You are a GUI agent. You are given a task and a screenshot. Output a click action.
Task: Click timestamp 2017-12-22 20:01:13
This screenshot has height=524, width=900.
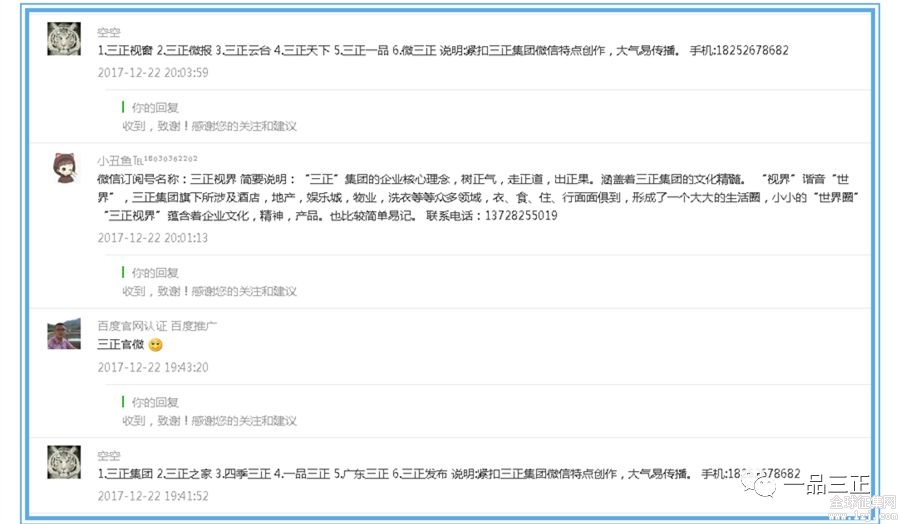[x=153, y=238]
